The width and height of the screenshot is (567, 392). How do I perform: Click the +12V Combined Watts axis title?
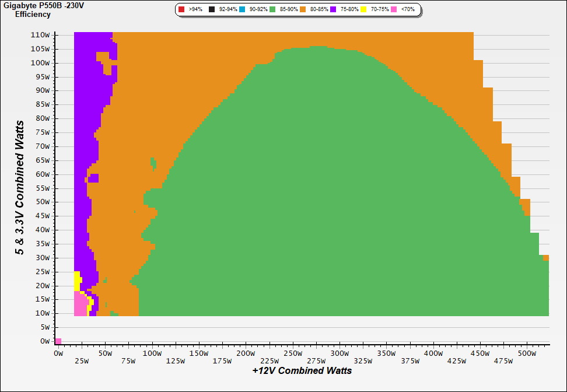coord(302,370)
